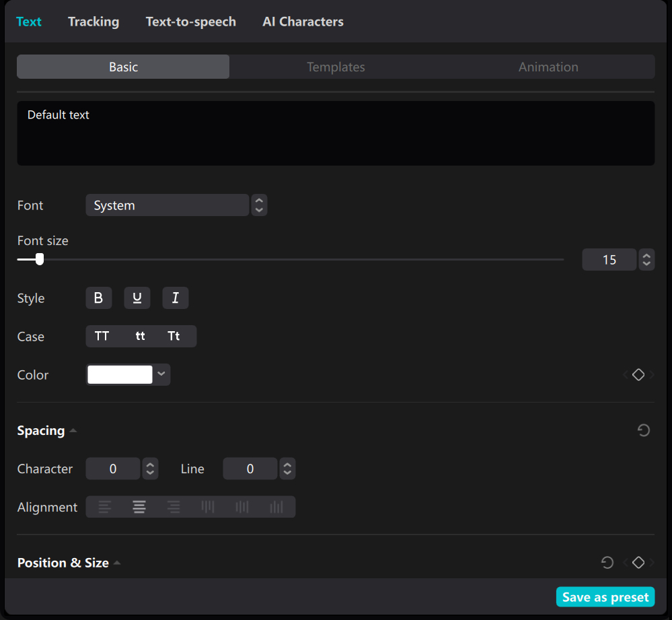Align text to the right
This screenshot has width=672, height=620.
coord(174,507)
